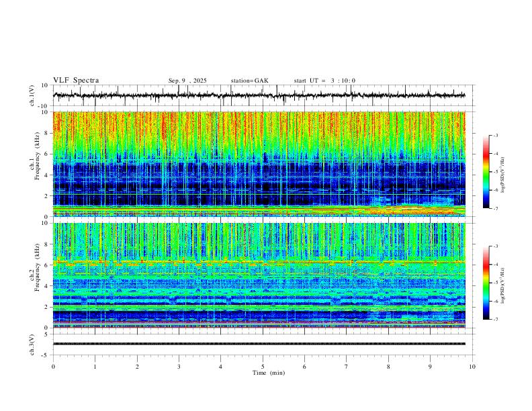Click the "-7" tick on ch.2 colorbar

pos(496,320)
